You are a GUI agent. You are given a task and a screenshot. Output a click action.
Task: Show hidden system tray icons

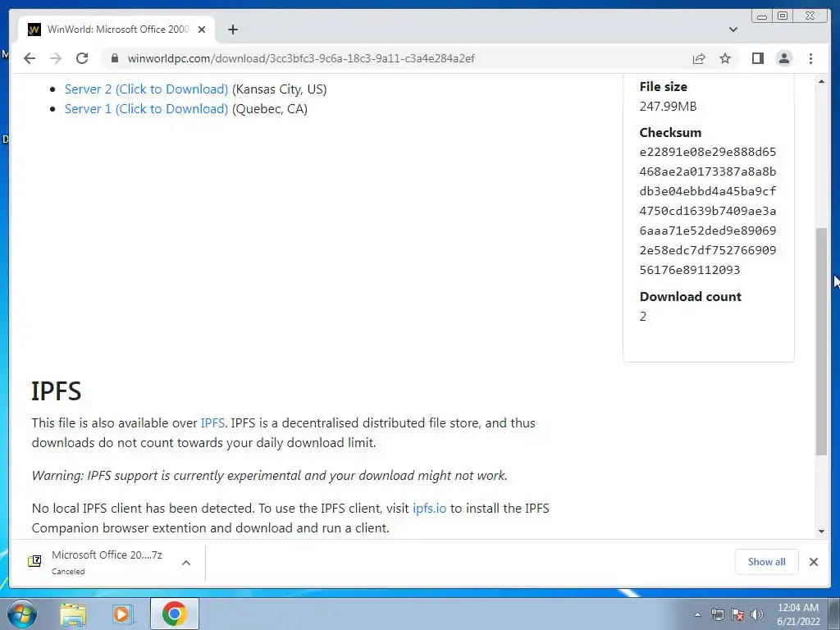point(697,614)
